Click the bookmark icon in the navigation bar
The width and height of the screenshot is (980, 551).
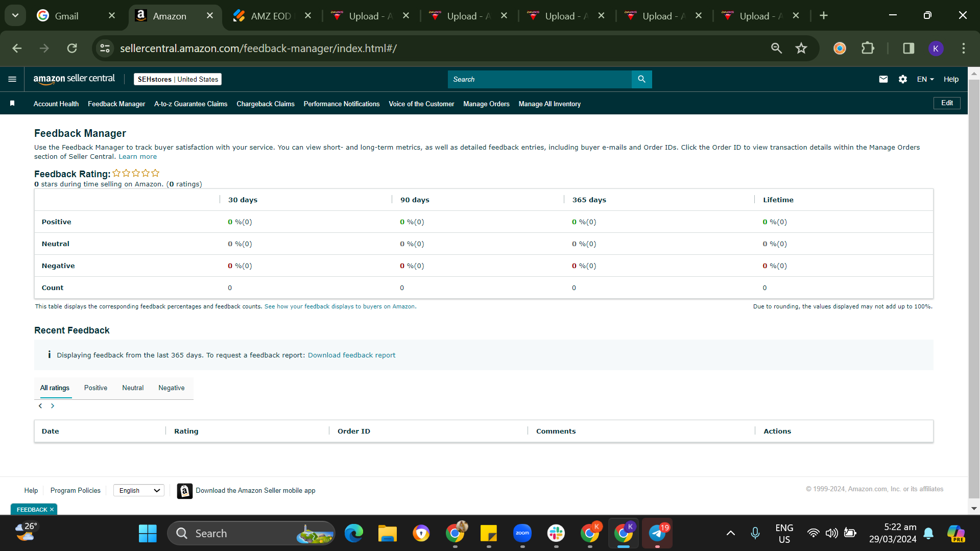coord(12,104)
